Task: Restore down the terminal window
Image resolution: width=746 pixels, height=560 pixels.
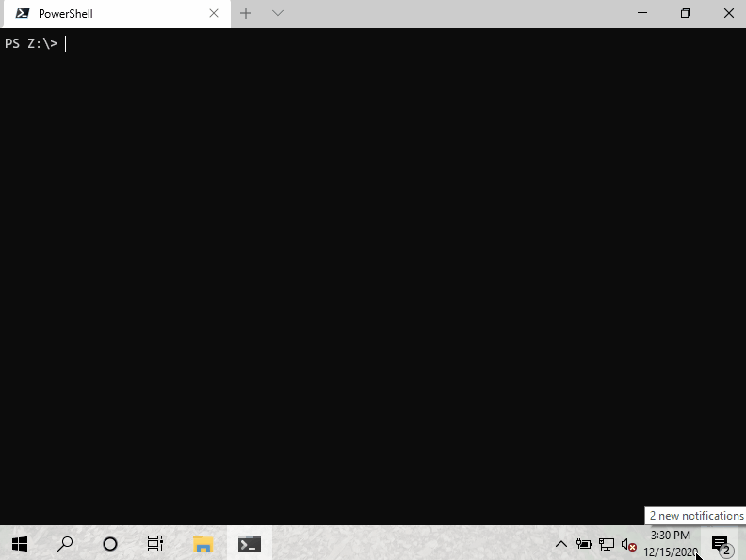Action: point(685,13)
